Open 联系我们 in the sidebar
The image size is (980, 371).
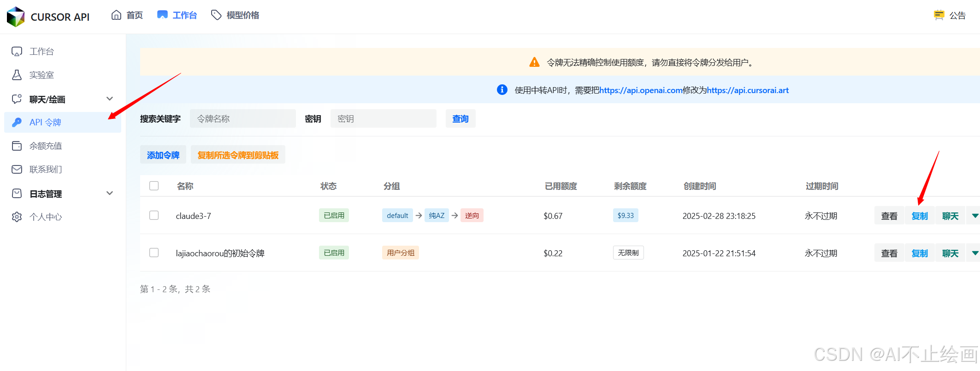[63, 169]
